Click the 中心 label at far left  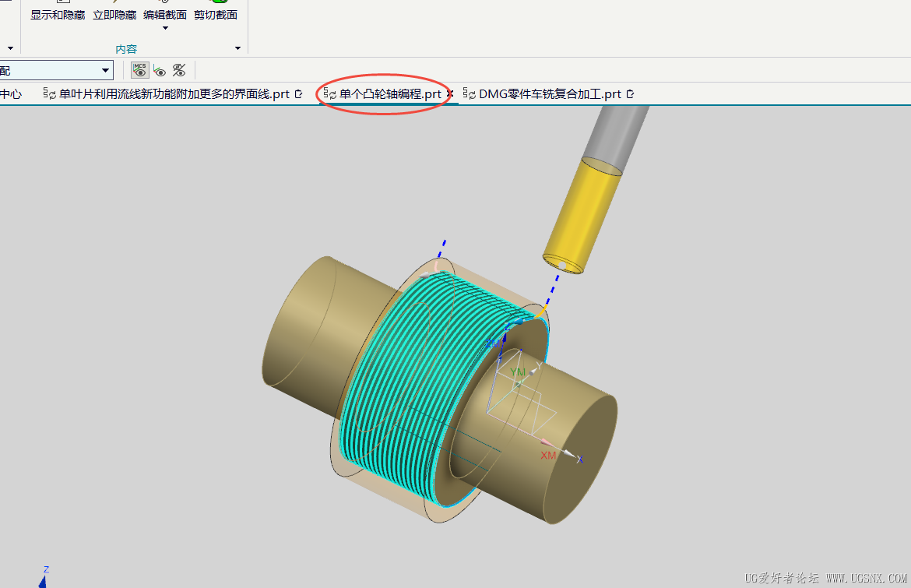(x=9, y=93)
